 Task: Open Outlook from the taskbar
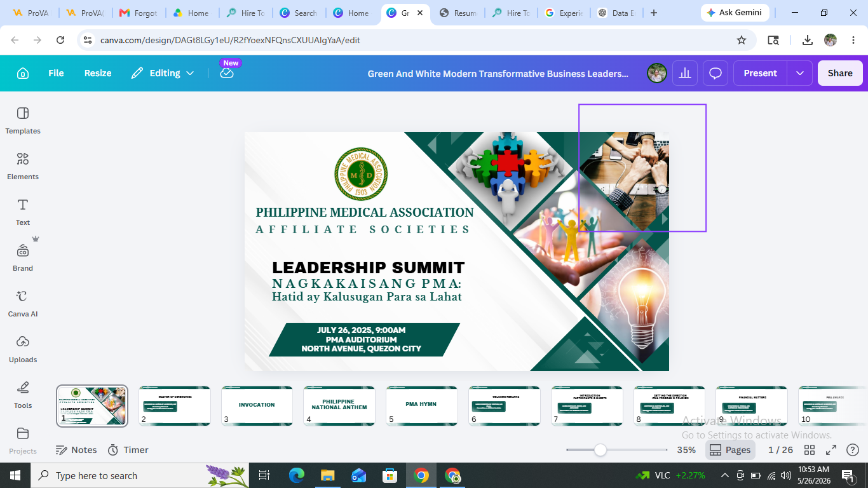[x=358, y=475]
